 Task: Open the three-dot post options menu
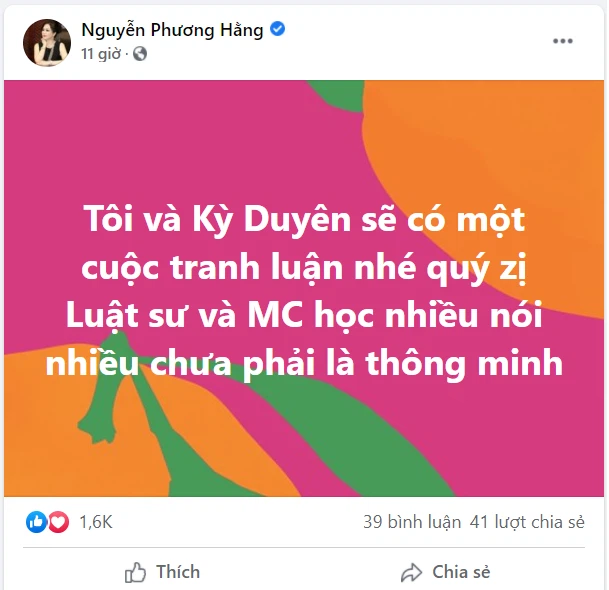tap(562, 41)
